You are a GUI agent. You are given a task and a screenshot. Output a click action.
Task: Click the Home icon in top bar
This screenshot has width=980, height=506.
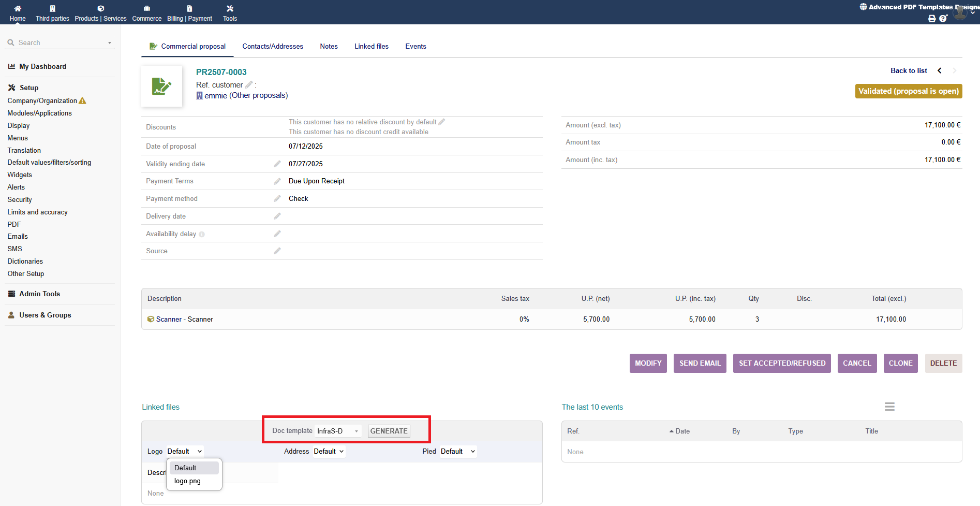(x=18, y=8)
